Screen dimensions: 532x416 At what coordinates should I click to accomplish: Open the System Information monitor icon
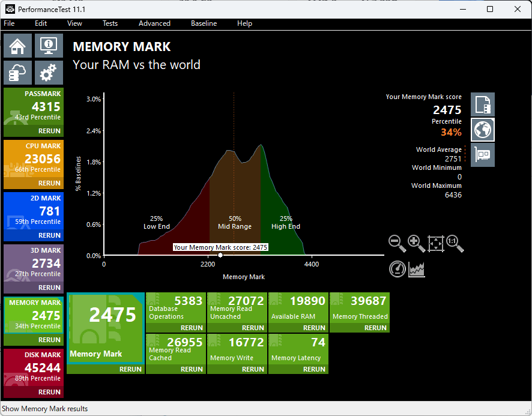[x=49, y=46]
